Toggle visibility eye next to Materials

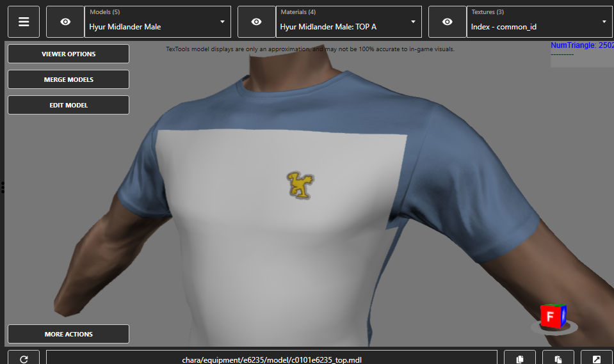(257, 22)
